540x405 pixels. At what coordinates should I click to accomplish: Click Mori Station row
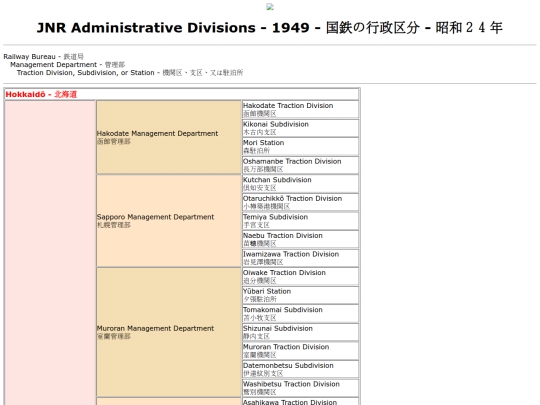pyautogui.click(x=300, y=147)
